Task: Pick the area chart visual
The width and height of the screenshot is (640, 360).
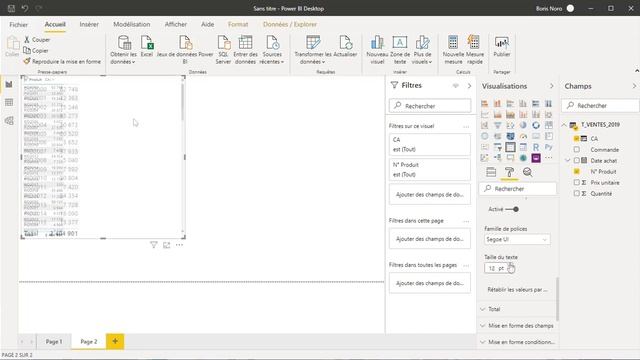Action: point(497,115)
